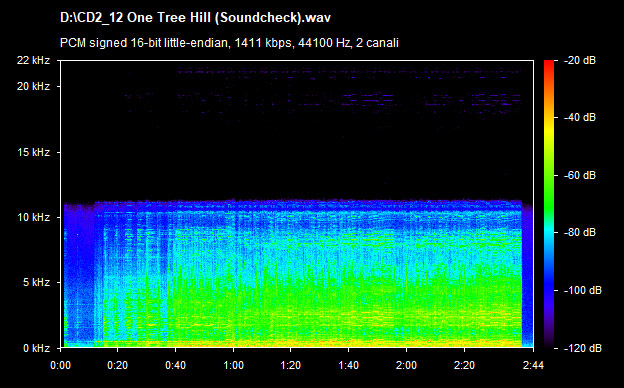
Task: Click the 0 kHz frequency label
Action: click(36, 348)
